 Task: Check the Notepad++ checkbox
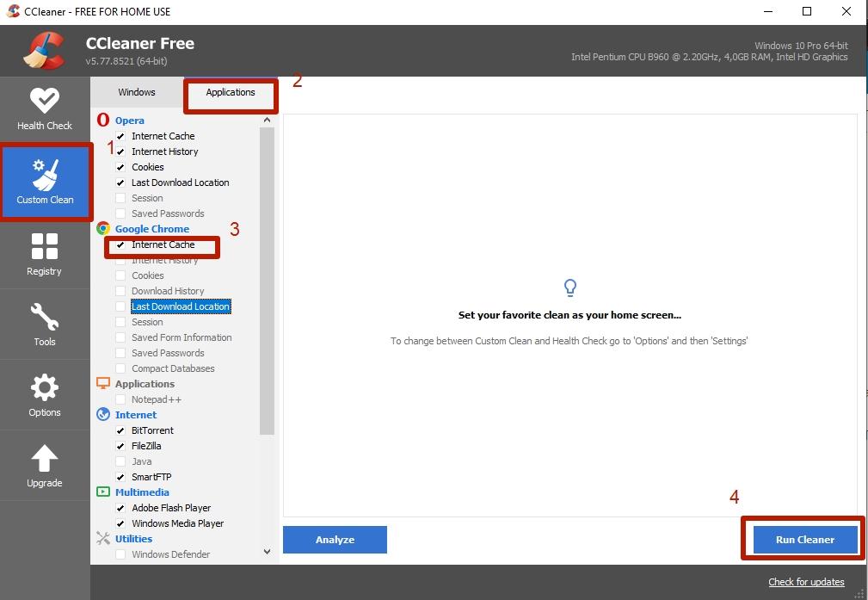click(120, 399)
